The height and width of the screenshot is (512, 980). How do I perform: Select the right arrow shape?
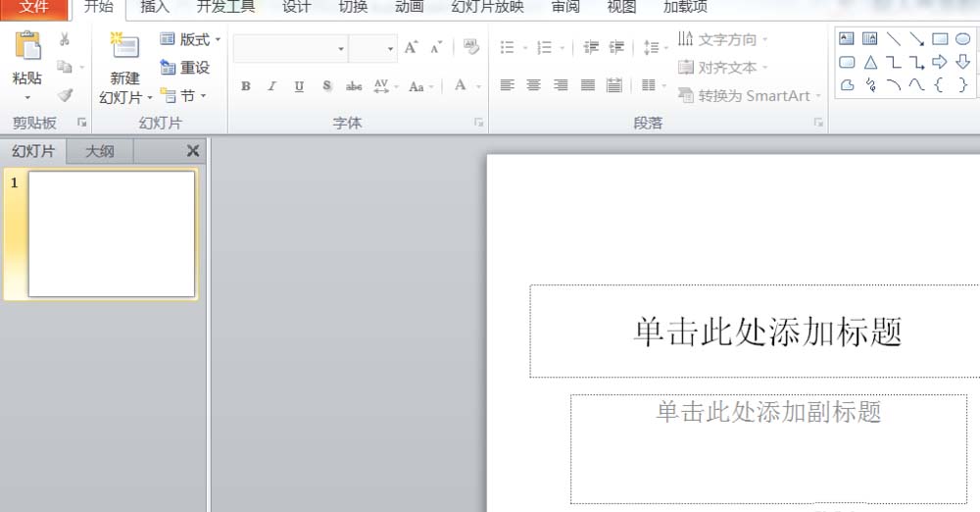tap(940, 62)
